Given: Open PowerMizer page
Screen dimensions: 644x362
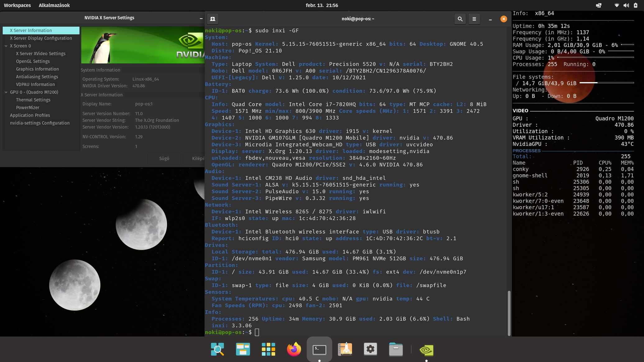Looking at the screenshot, I should [x=28, y=108].
